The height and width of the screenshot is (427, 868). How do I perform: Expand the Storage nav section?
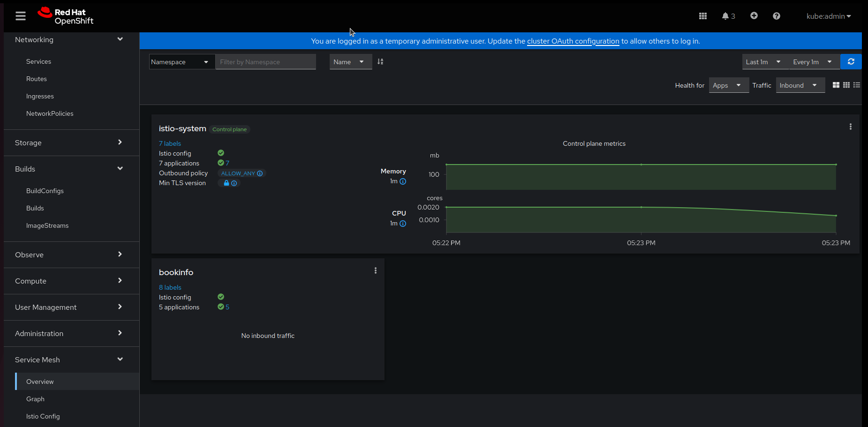coord(71,143)
